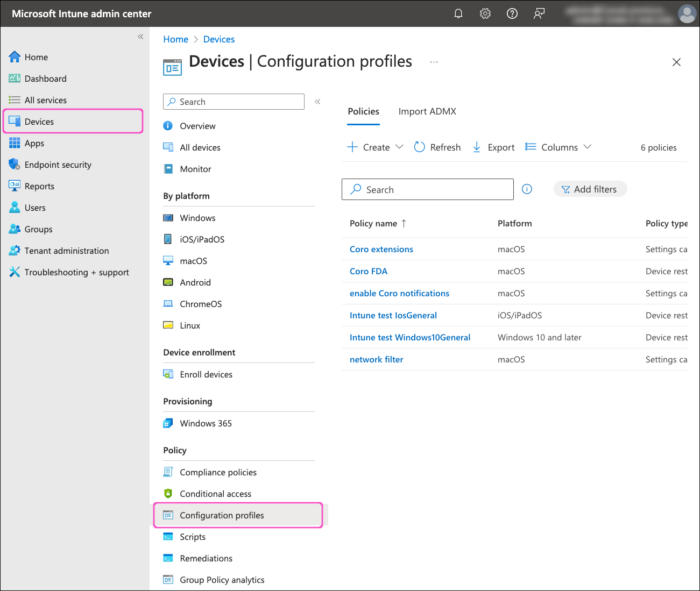700x591 pixels.
Task: Open Endpoint security in left navigation
Action: [58, 165]
